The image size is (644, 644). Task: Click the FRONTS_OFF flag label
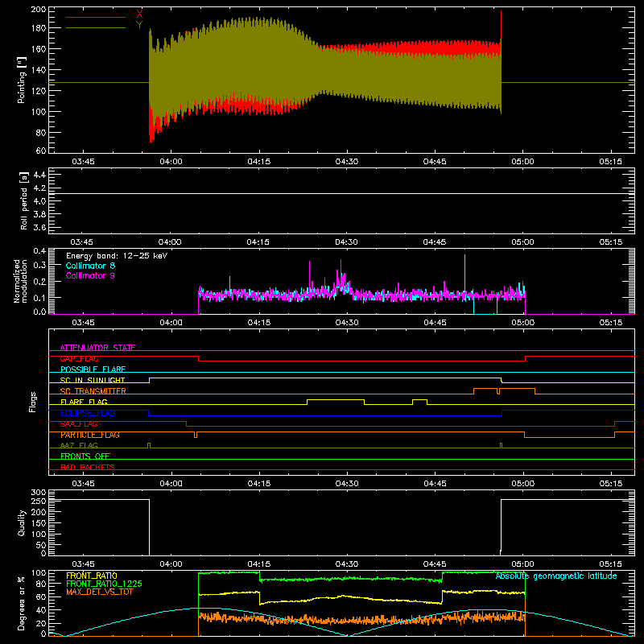click(85, 456)
